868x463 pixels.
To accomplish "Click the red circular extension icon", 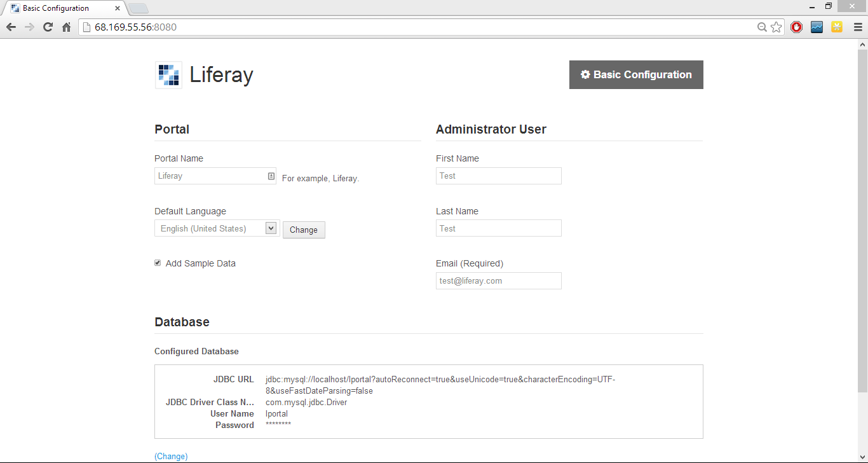I will click(796, 27).
